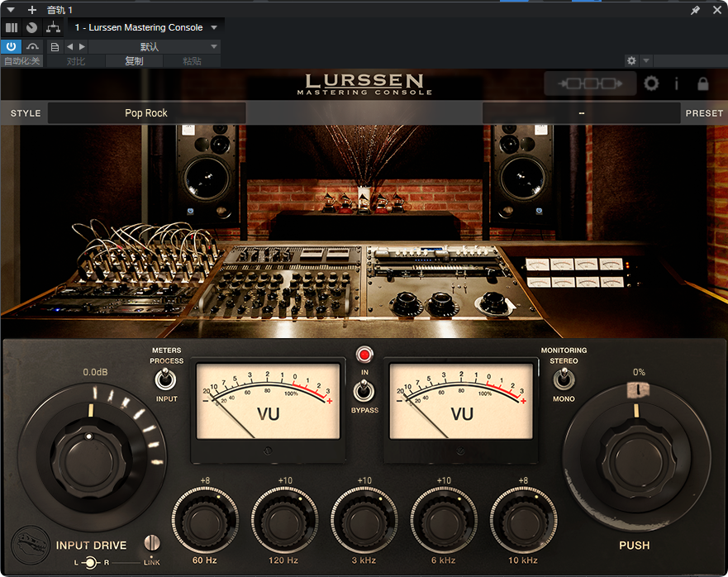Click the 120 Hz EQ knob
Viewport: 728px width, 577px height.
pos(284,522)
